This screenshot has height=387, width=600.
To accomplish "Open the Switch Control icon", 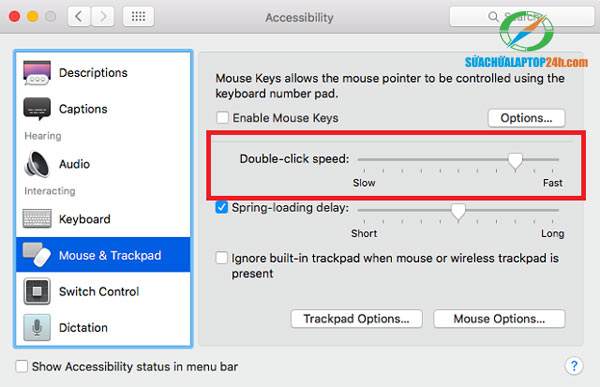I will click(37, 291).
